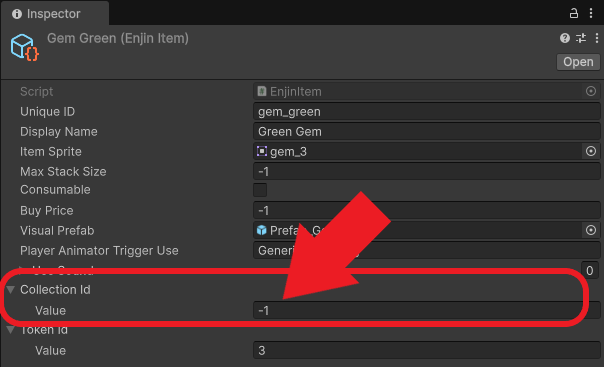Image resolution: width=604 pixels, height=367 pixels.
Task: Click the preset sliders icon
Action: click(581, 38)
